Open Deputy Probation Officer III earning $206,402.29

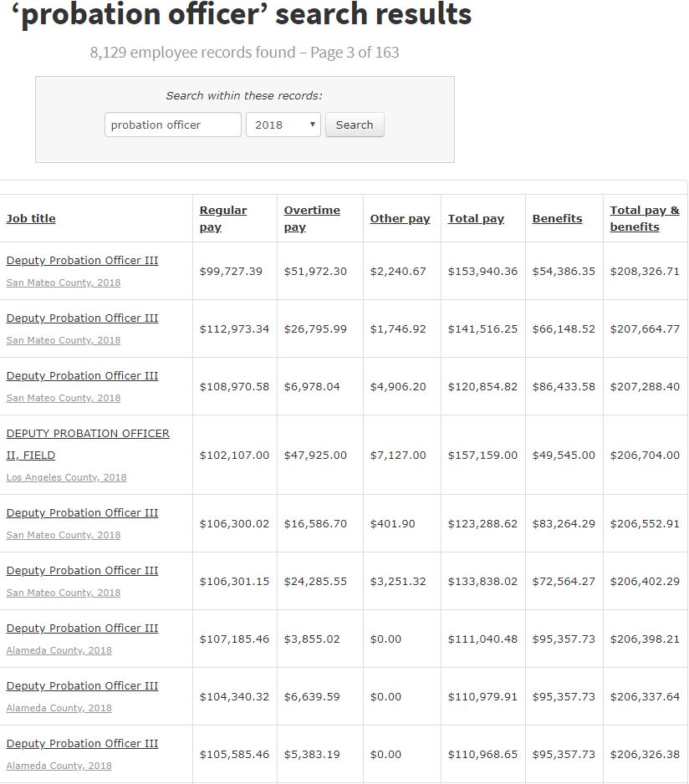click(x=82, y=571)
